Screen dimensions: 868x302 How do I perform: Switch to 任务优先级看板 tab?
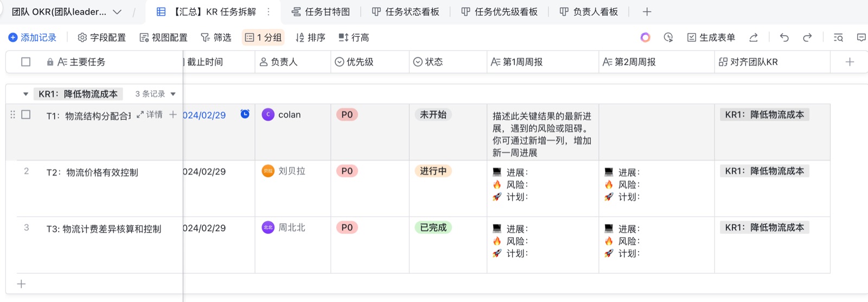pos(499,11)
